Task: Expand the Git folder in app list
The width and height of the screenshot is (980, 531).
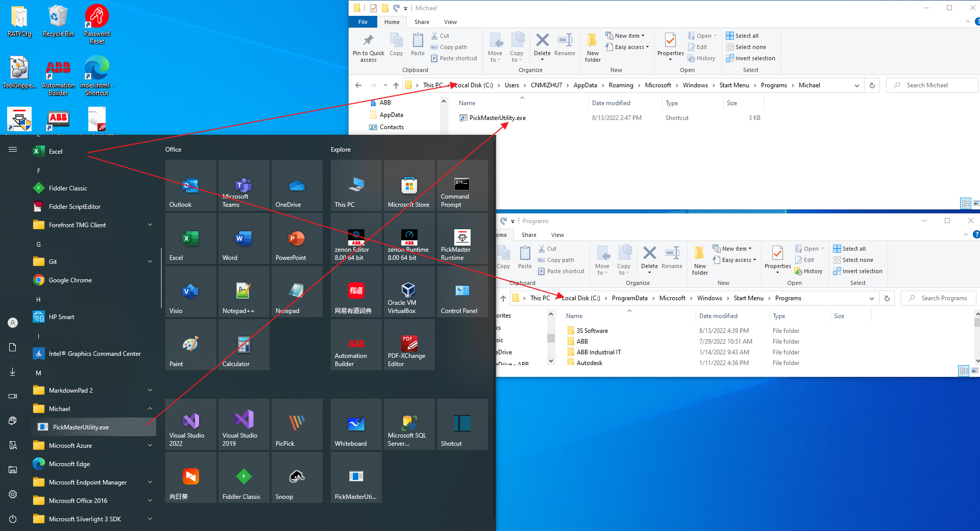Action: pos(150,261)
